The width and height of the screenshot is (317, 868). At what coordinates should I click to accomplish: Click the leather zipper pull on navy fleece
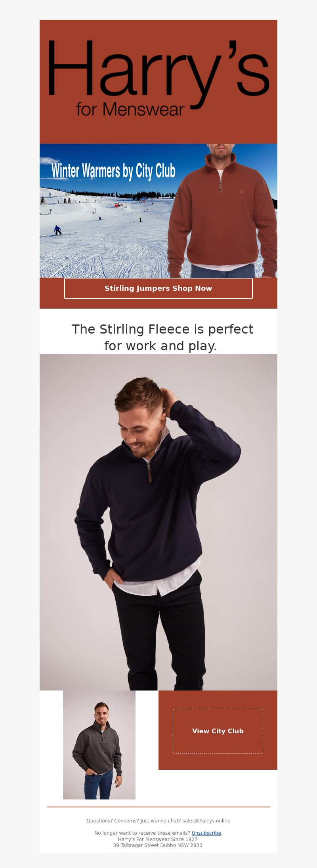click(x=149, y=473)
